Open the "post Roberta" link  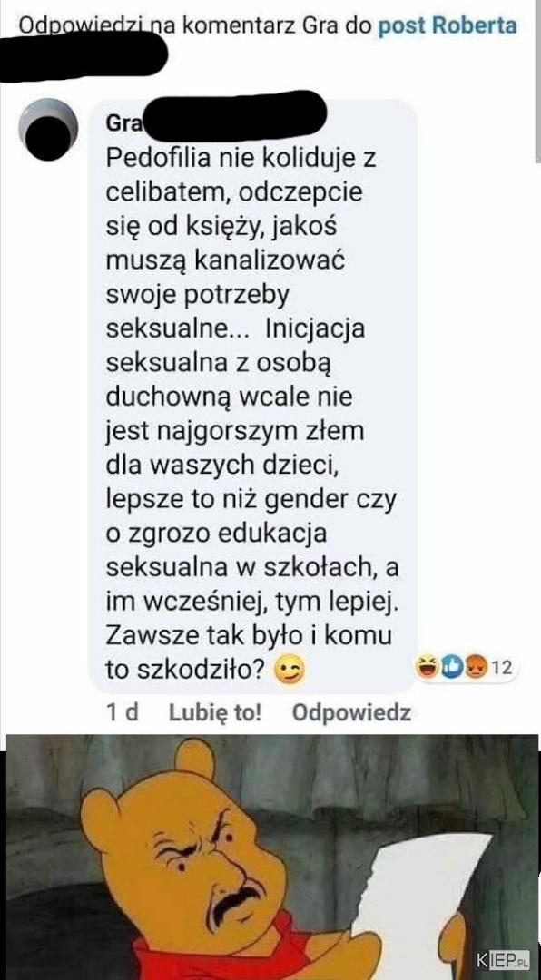(448, 25)
